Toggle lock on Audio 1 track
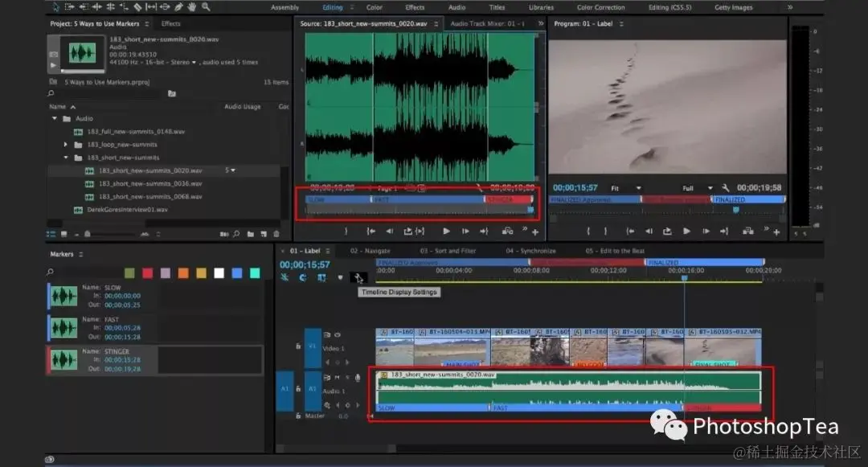 298,389
